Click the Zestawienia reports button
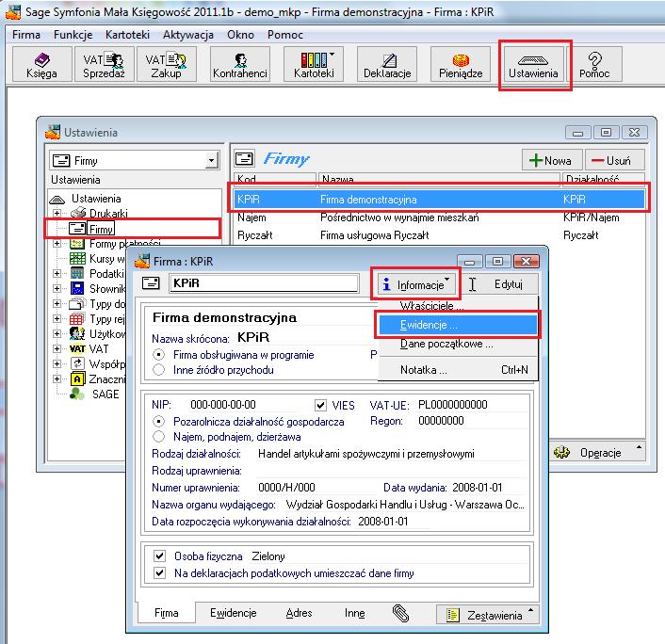The image size is (665, 644). [x=488, y=615]
